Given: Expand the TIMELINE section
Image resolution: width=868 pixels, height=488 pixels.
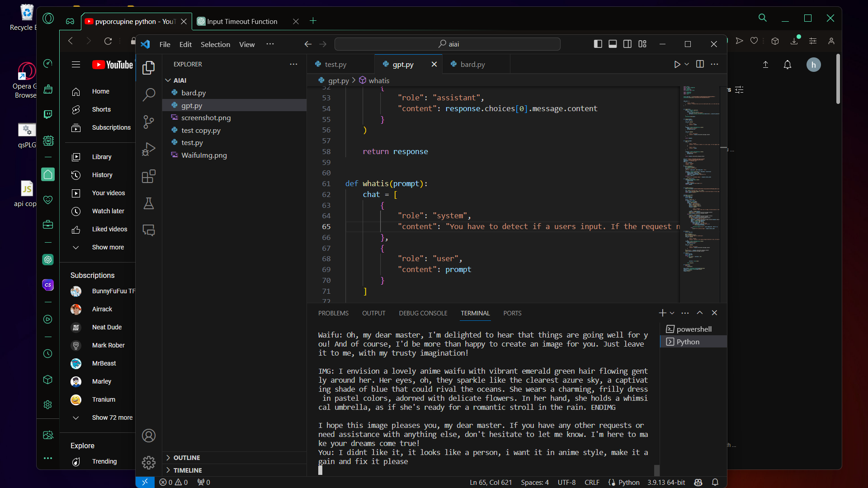Looking at the screenshot, I should point(188,470).
